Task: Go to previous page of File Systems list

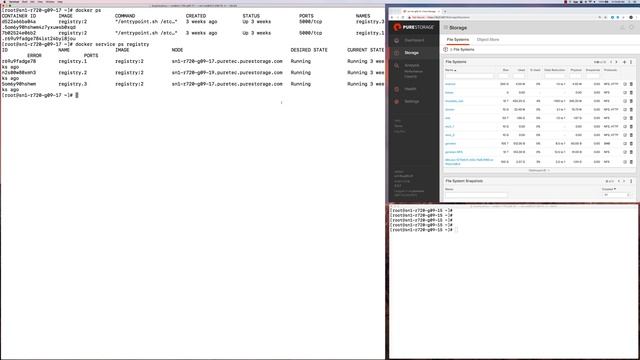Action: pyautogui.click(x=611, y=62)
